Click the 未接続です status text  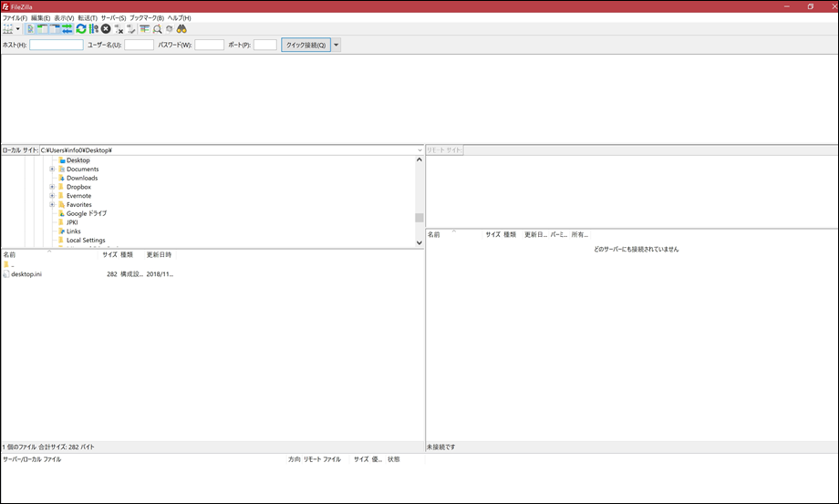click(x=440, y=447)
